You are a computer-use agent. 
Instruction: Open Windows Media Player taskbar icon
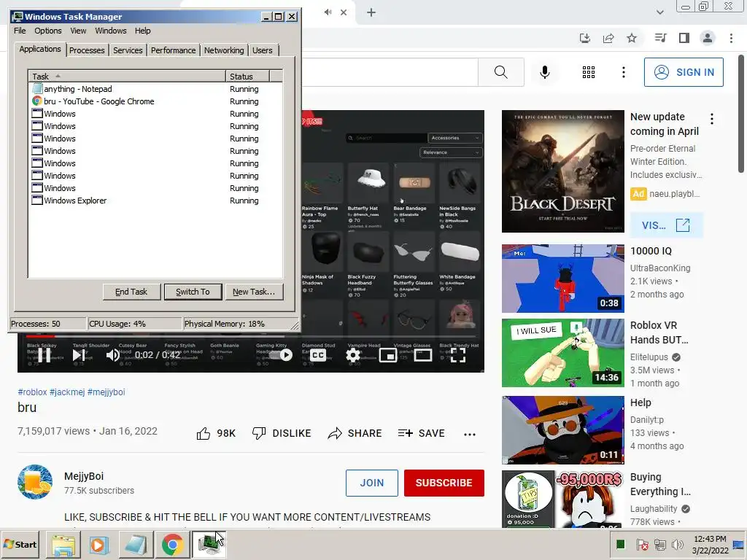tap(99, 544)
